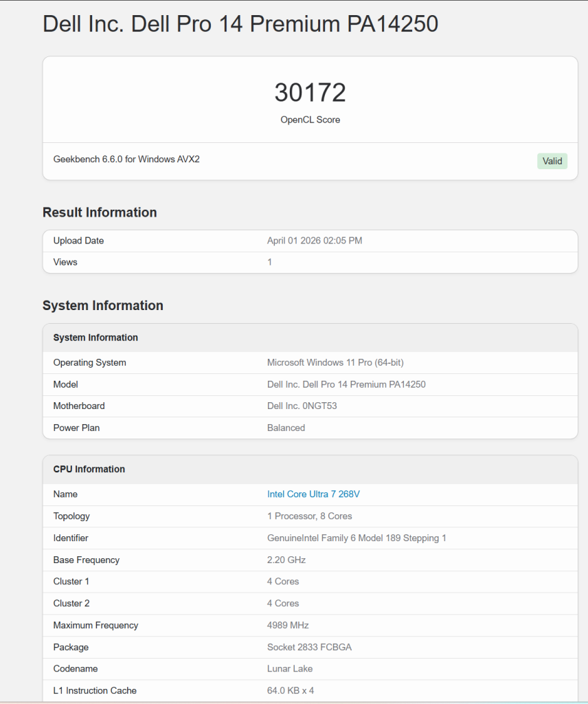Click the OpenCL Score label
This screenshot has height=704, width=588.
pyautogui.click(x=310, y=120)
